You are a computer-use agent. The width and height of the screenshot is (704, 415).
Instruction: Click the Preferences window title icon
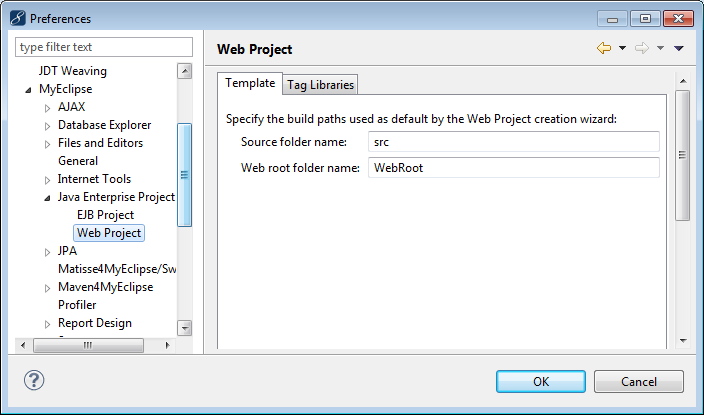point(16,18)
